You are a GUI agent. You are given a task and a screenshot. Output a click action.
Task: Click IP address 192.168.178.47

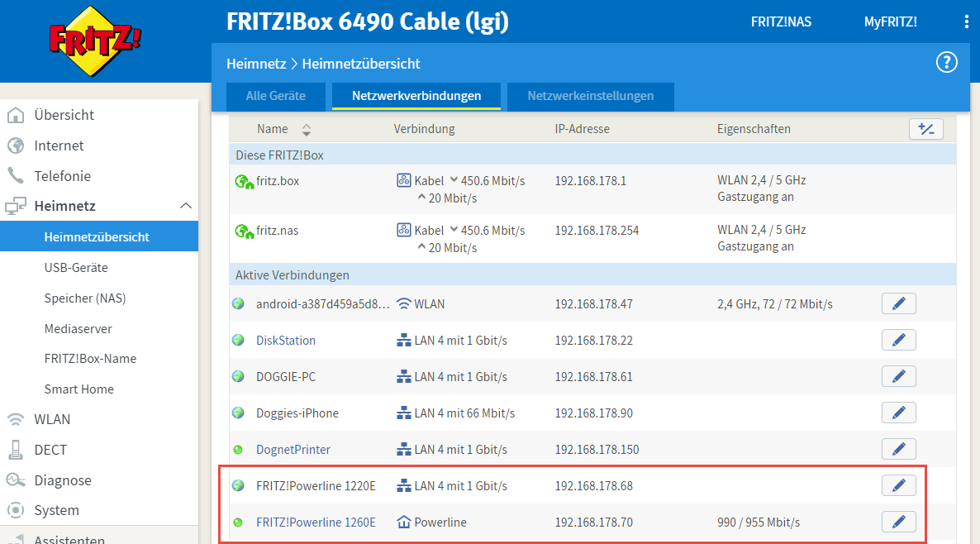[x=594, y=304]
